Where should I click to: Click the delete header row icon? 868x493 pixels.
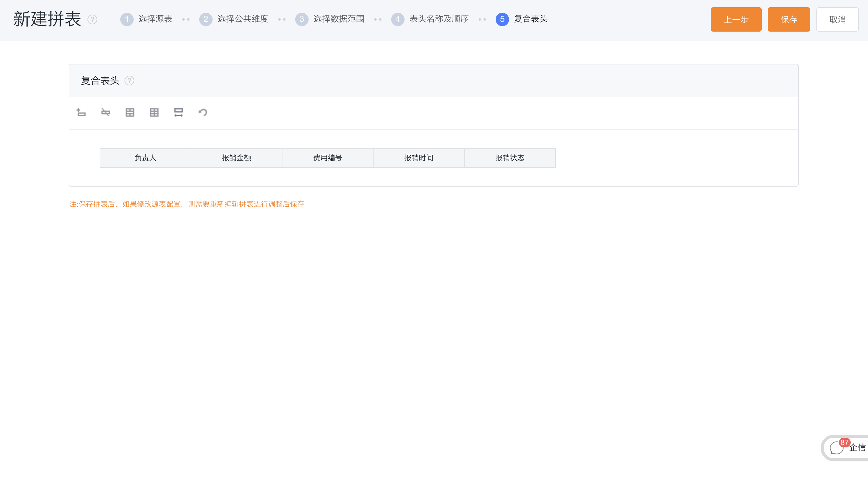tap(106, 112)
